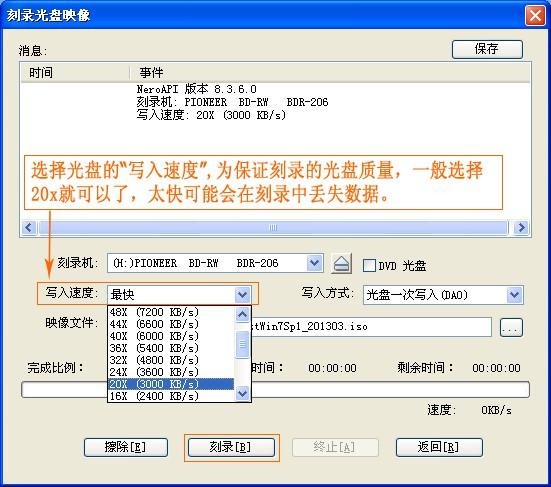
Task: Click the 保存 button
Action: [487, 49]
